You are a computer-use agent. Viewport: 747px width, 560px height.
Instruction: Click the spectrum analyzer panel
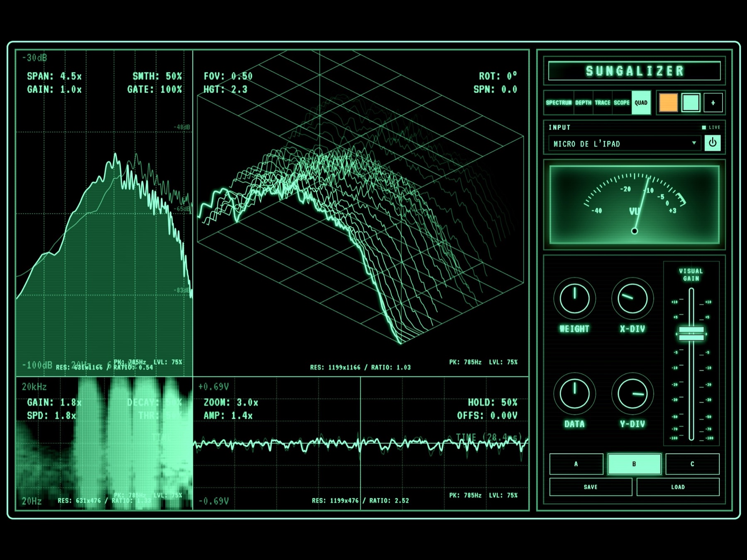pos(104,213)
